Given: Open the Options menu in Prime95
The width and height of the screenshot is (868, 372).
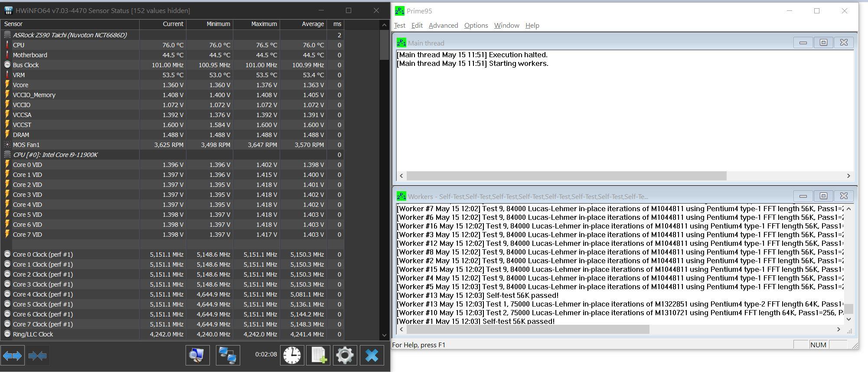Looking at the screenshot, I should point(476,26).
